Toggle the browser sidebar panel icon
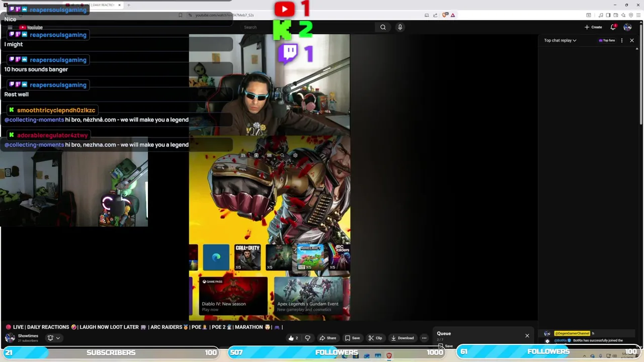This screenshot has height=362, width=644. 608,15
